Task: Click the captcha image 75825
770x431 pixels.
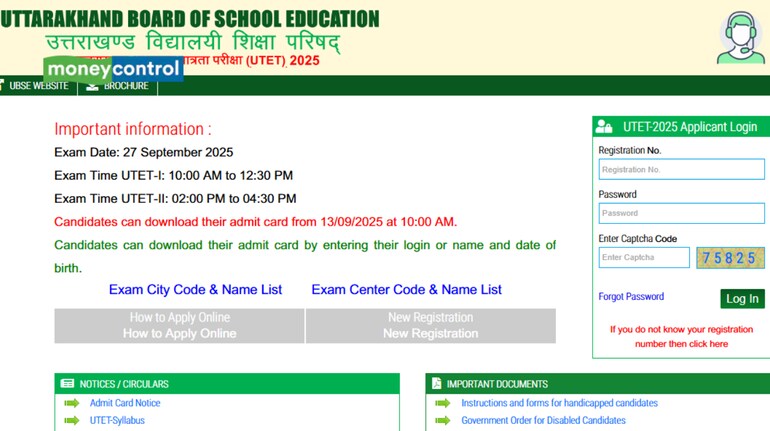Action: (730, 258)
